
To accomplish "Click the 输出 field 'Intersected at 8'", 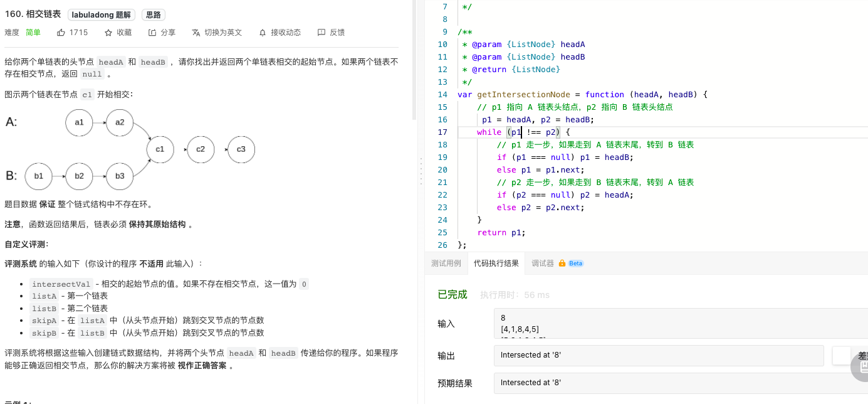I will point(658,355).
